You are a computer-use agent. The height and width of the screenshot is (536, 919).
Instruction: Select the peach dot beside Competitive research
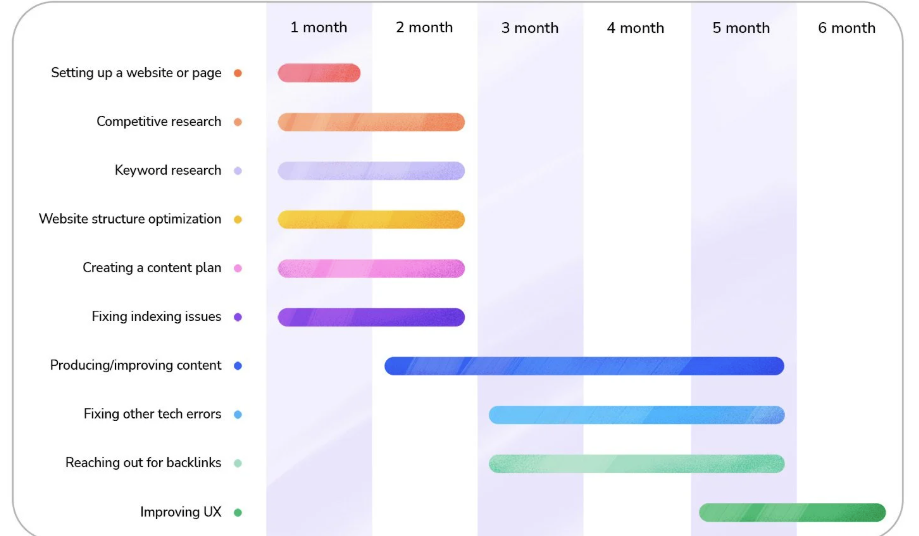click(237, 122)
